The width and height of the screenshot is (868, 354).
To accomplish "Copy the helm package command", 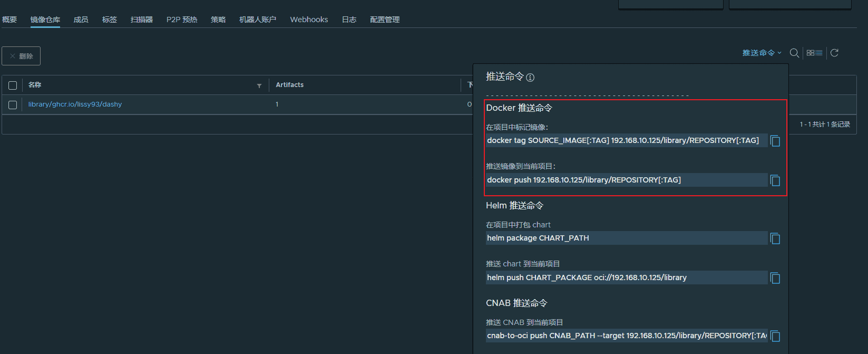I will click(775, 238).
